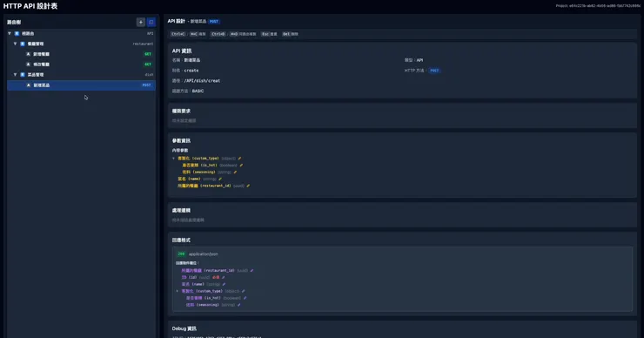Click the Ctrl+C shortcut hint in toolbar
644x338 pixels.
tap(178, 34)
